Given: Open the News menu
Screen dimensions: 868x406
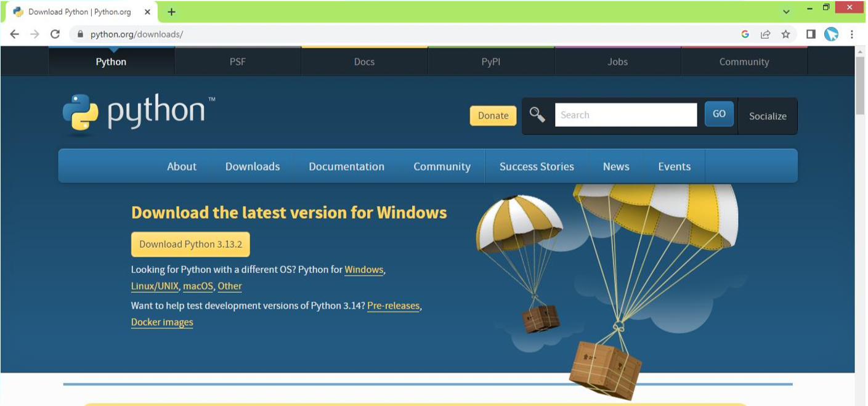Looking at the screenshot, I should point(616,166).
